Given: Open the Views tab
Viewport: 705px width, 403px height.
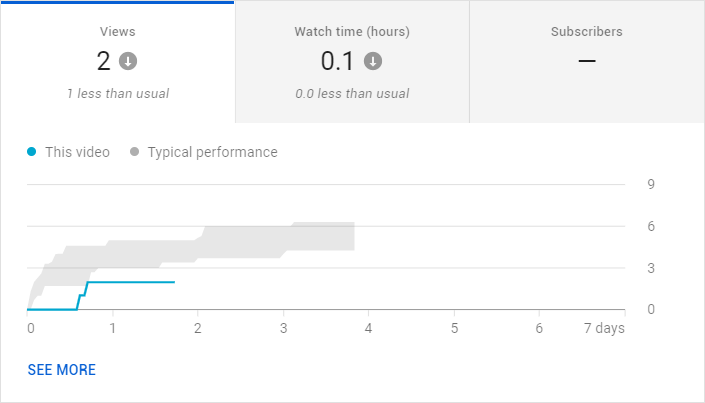Looking at the screenshot, I should [x=117, y=62].
